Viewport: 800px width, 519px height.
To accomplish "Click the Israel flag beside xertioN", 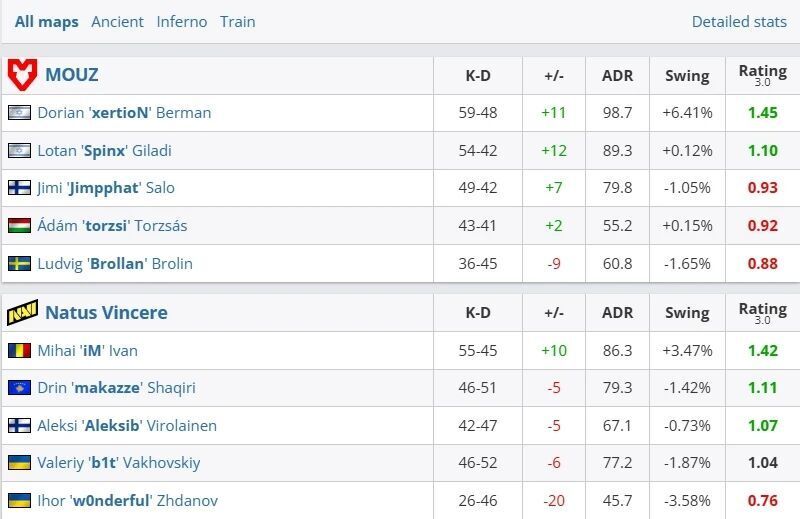I will 19,113.
